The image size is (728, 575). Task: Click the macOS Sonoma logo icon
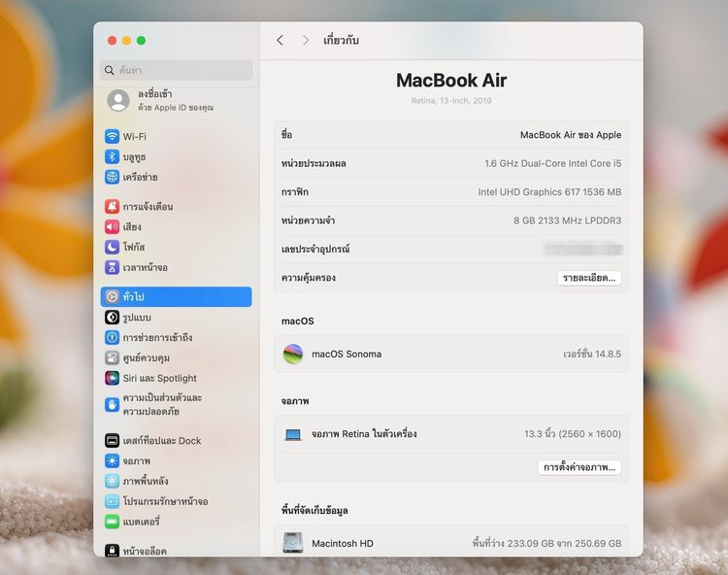tap(293, 354)
